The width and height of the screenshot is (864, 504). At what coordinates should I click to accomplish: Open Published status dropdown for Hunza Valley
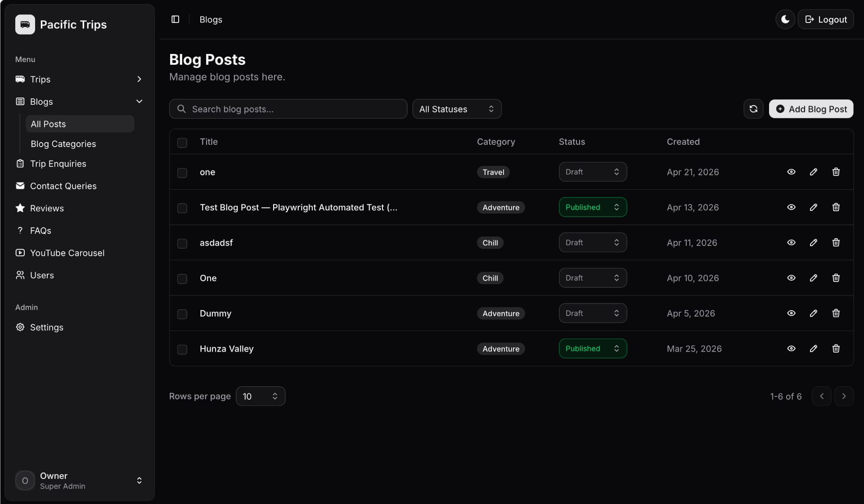pos(593,348)
